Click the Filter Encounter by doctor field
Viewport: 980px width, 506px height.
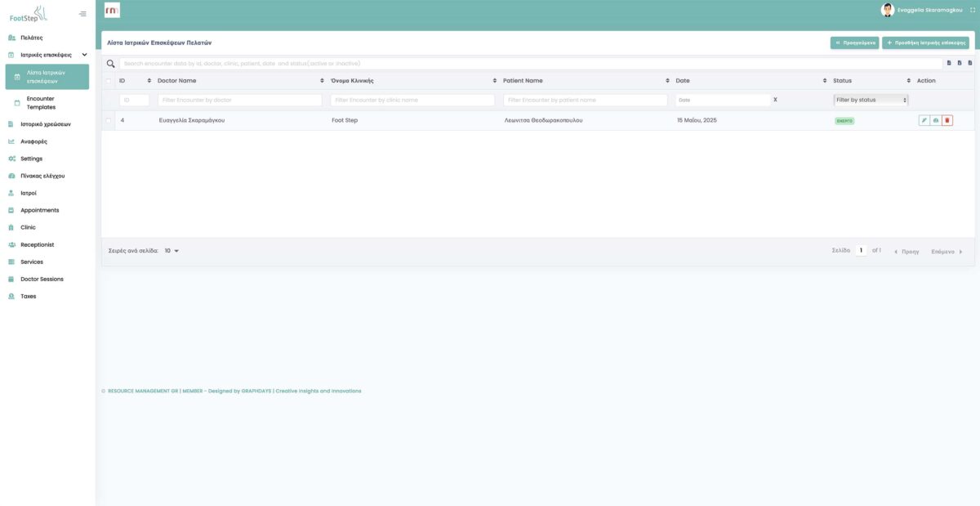pos(240,100)
